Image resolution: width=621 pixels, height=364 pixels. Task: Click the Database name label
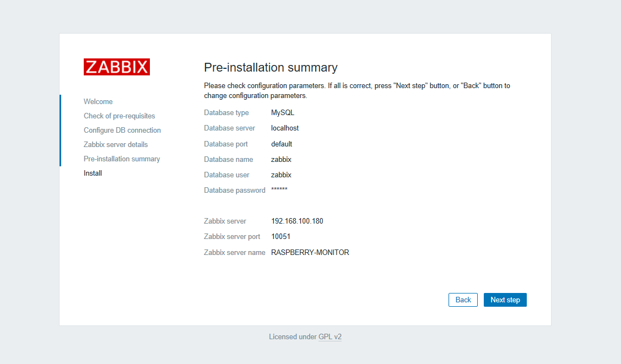pos(228,159)
